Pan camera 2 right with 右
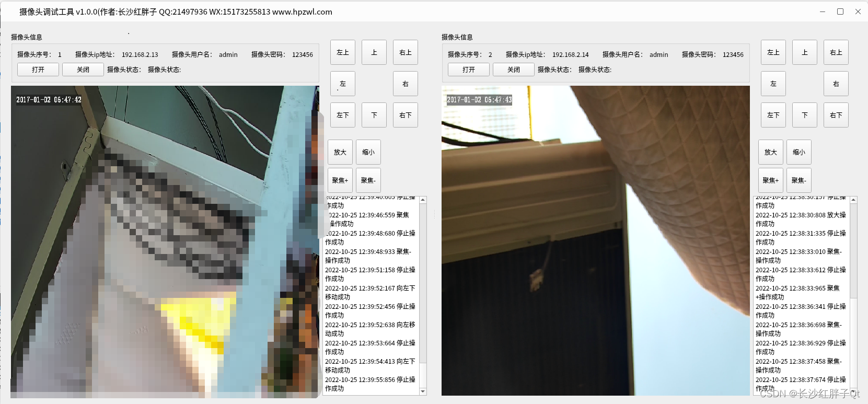 tap(836, 84)
